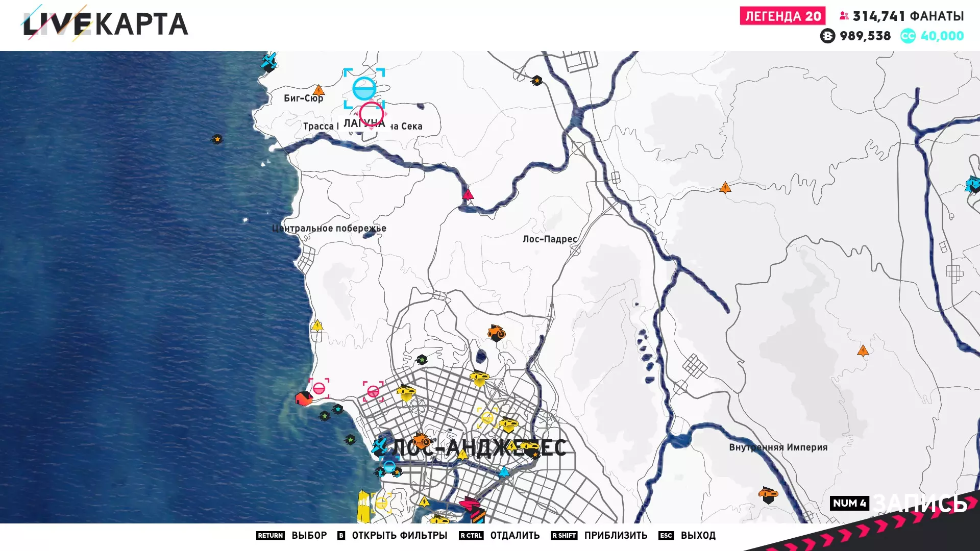980x551 pixels.
Task: Click the red house icon on the coast
Action: pos(303,398)
